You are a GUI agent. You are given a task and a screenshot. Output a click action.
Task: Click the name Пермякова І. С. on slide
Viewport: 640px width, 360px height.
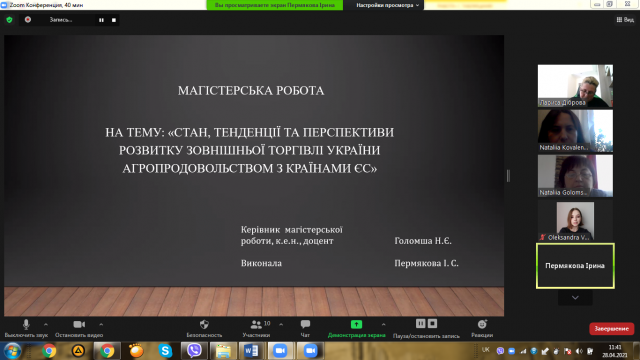point(427,263)
